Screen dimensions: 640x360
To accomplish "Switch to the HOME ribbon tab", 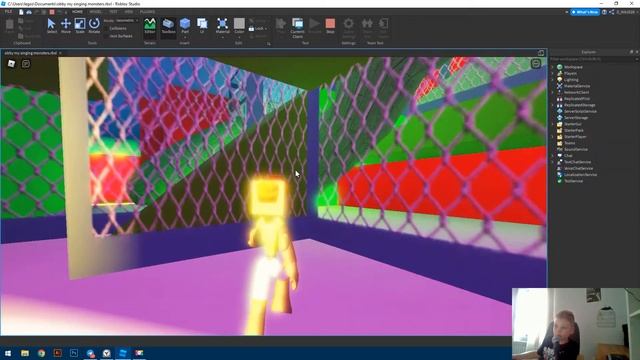I will pos(77,12).
